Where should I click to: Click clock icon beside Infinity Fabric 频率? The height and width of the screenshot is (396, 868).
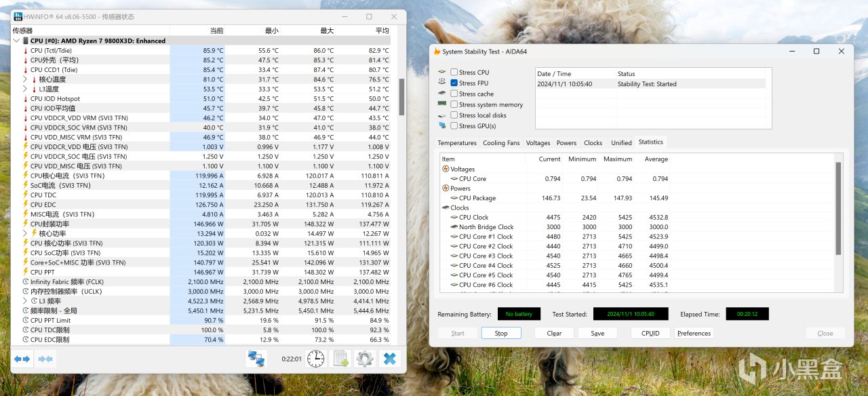(26, 281)
